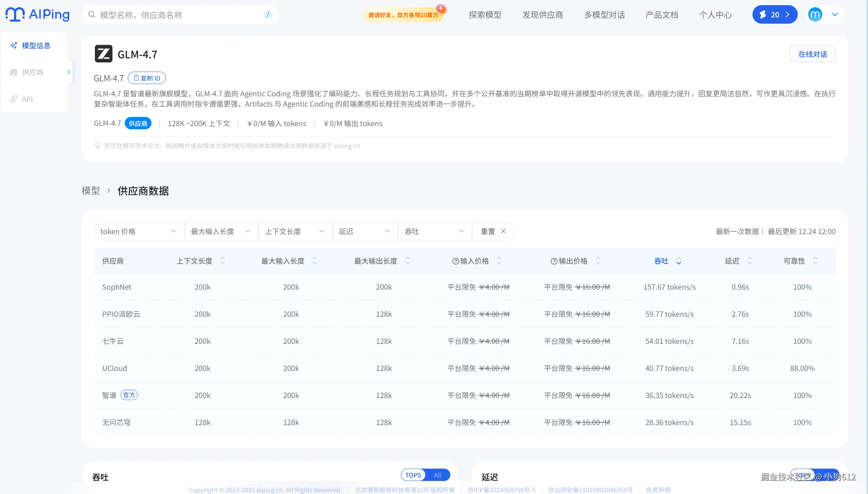This screenshot has width=868, height=494.
Task: Click the search magnifier icon
Action: click(x=91, y=14)
